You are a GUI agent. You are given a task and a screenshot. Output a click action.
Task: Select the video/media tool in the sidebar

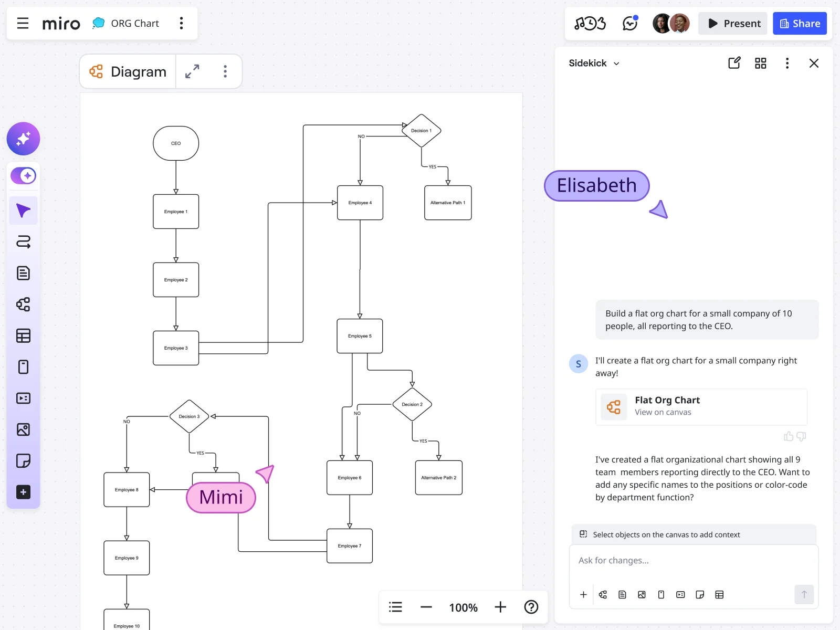pyautogui.click(x=23, y=398)
